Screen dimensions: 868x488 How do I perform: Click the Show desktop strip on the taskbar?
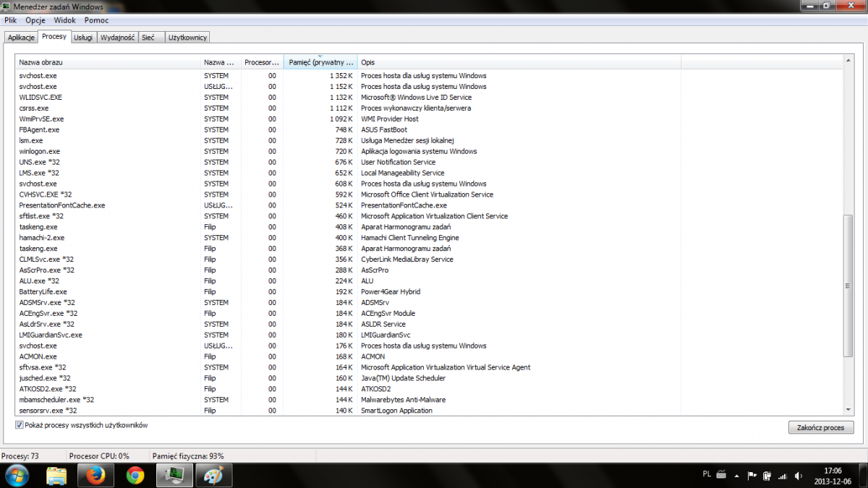coord(862,476)
